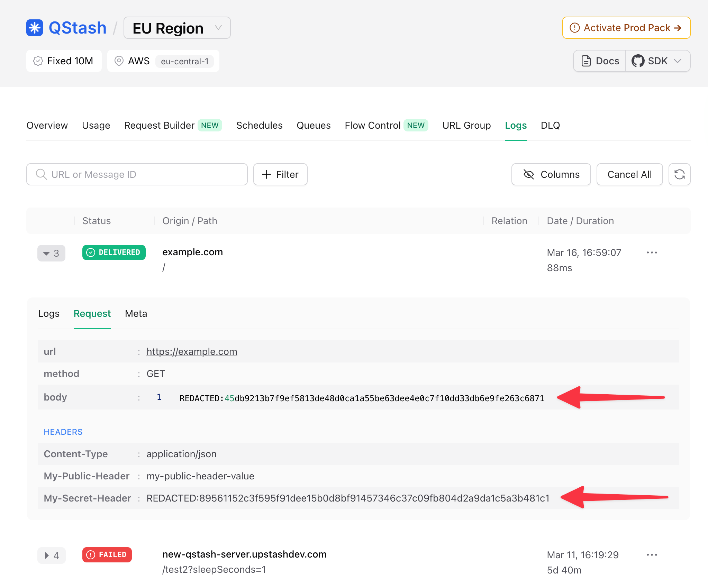Viewport: 708px width, 588px height.
Task: Focus the URL or Message ID search field
Action: pos(137,174)
